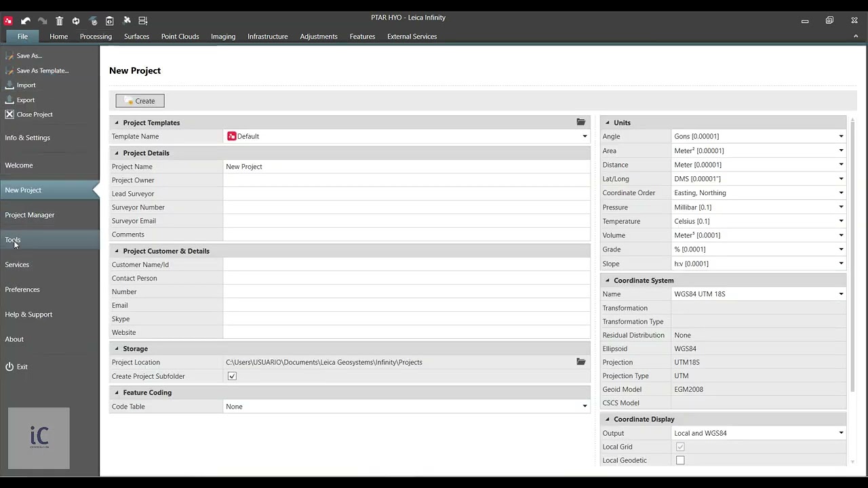The height and width of the screenshot is (488, 868).
Task: Switch to the Imaging tab
Action: pos(223,37)
